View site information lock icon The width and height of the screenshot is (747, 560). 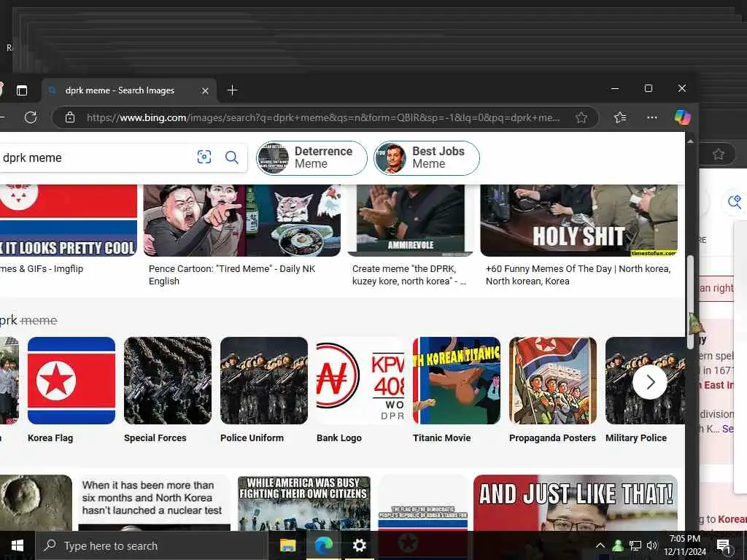click(70, 117)
